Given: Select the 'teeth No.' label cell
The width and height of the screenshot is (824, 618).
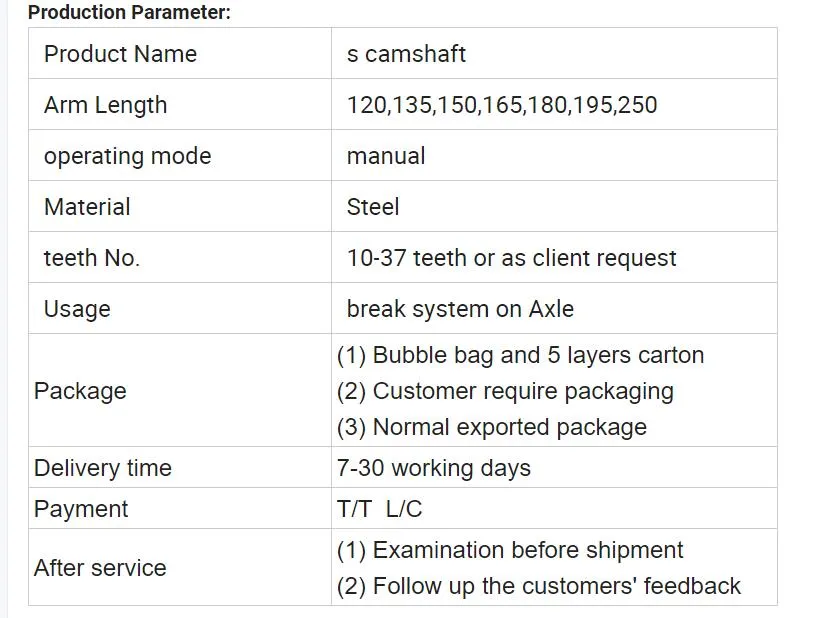Looking at the screenshot, I should (92, 258).
